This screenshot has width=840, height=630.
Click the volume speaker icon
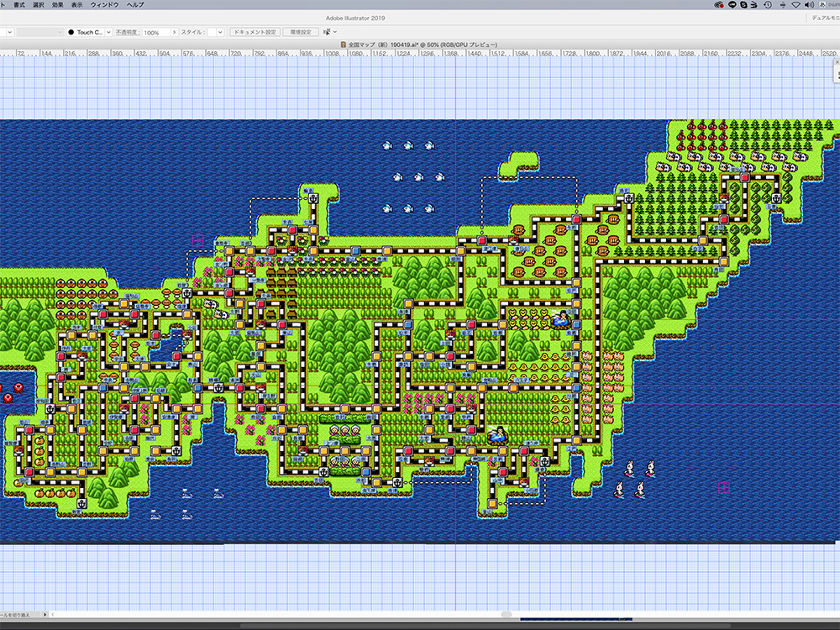(809, 5)
